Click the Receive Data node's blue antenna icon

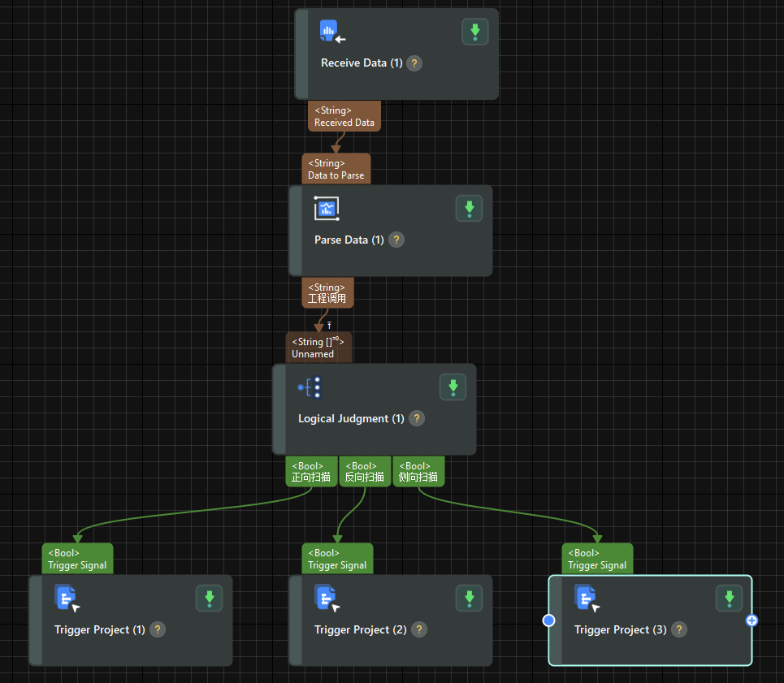coord(328,30)
